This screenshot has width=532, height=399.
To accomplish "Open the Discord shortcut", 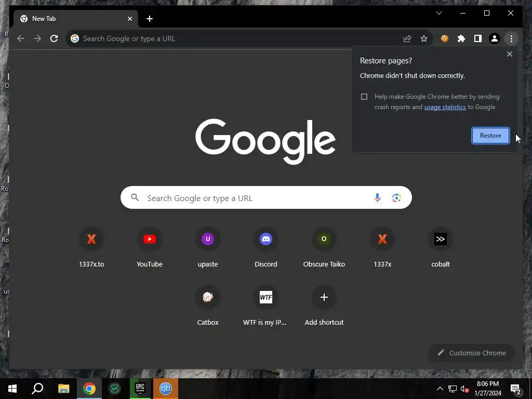I will tap(266, 248).
